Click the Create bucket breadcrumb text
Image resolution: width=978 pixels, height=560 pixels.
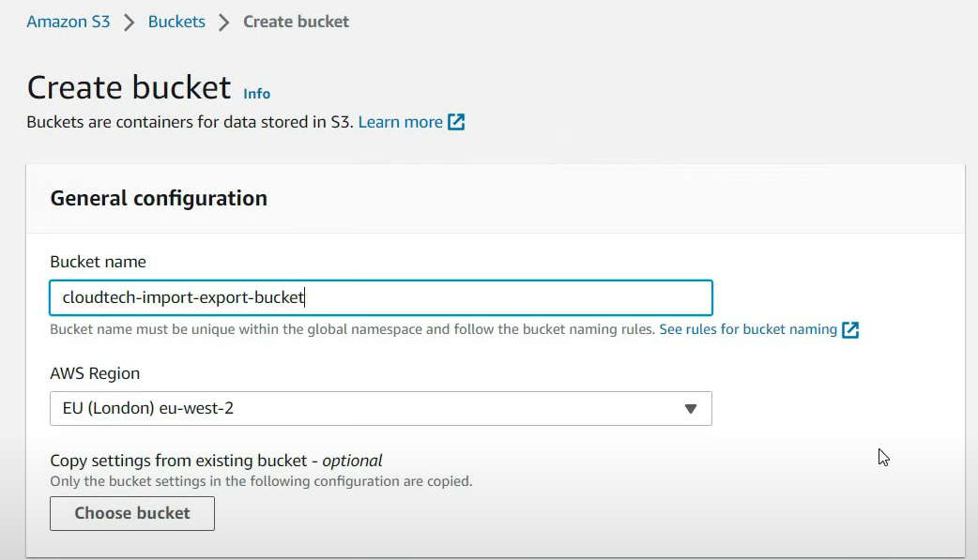(x=297, y=22)
